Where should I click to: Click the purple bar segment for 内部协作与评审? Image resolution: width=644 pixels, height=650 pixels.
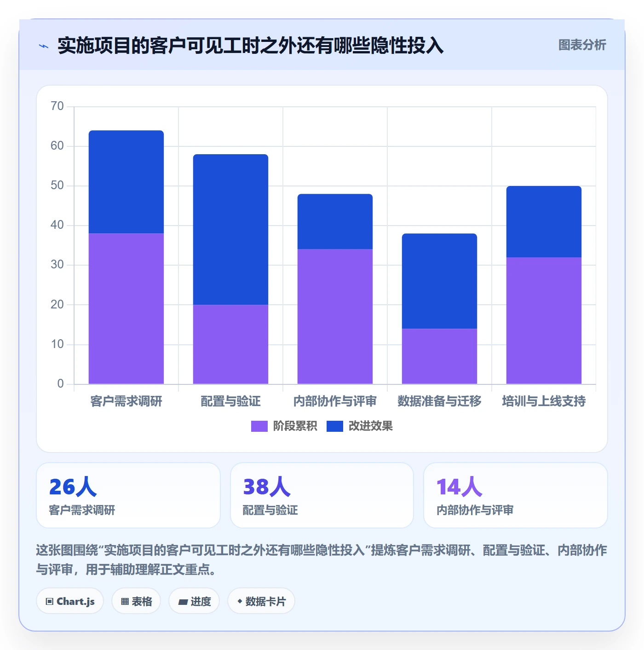[335, 317]
